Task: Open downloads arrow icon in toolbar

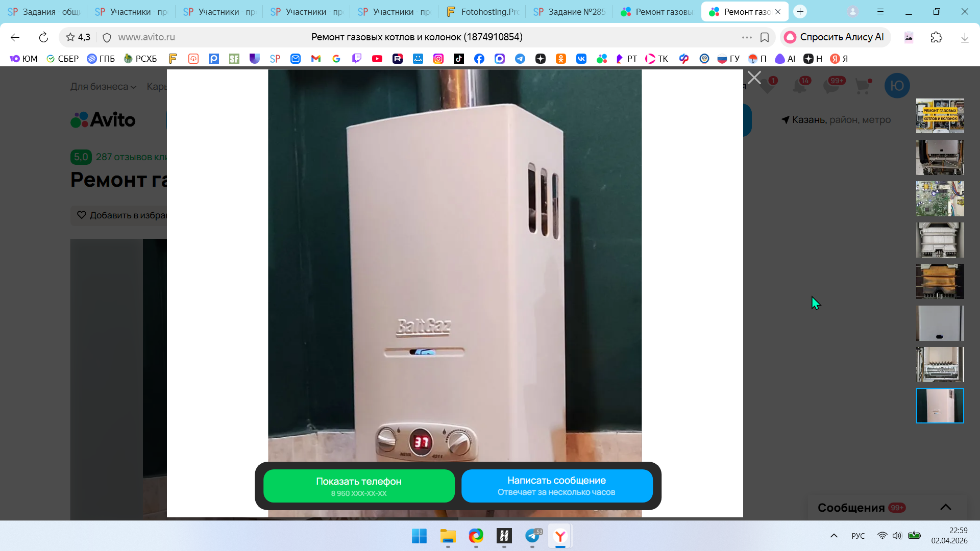Action: [964, 37]
